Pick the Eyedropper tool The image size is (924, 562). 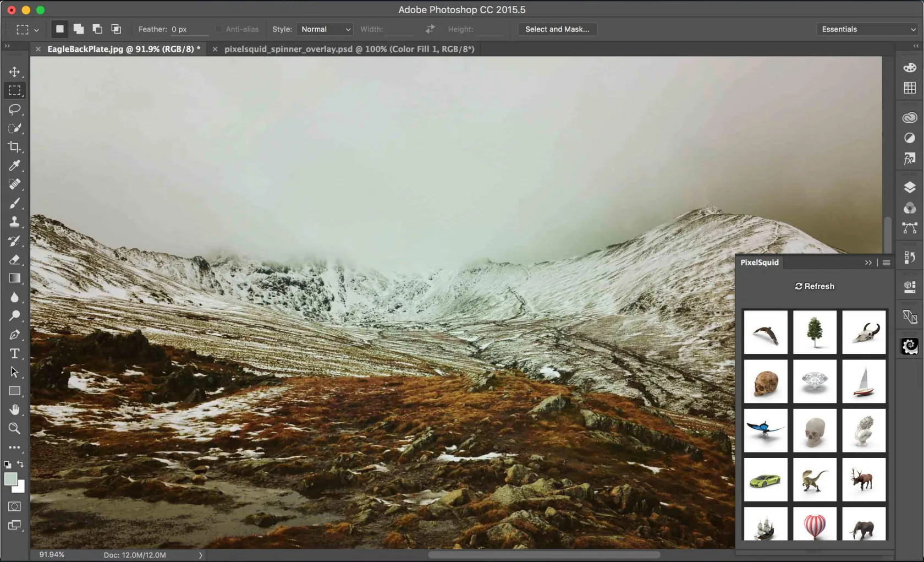pos(14,166)
